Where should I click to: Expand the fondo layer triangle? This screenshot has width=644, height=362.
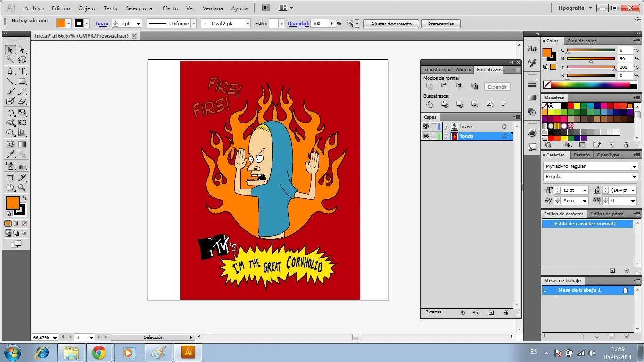[446, 136]
